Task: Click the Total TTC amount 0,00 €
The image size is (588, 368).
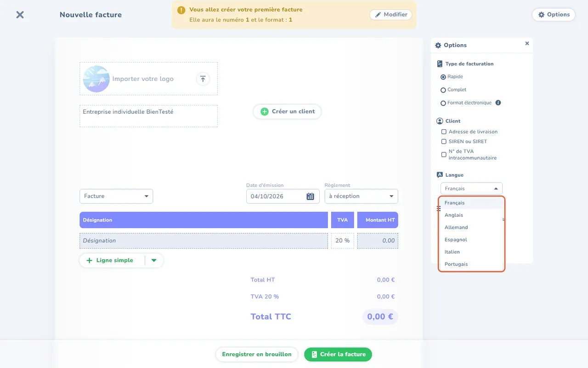Action: coord(380,316)
